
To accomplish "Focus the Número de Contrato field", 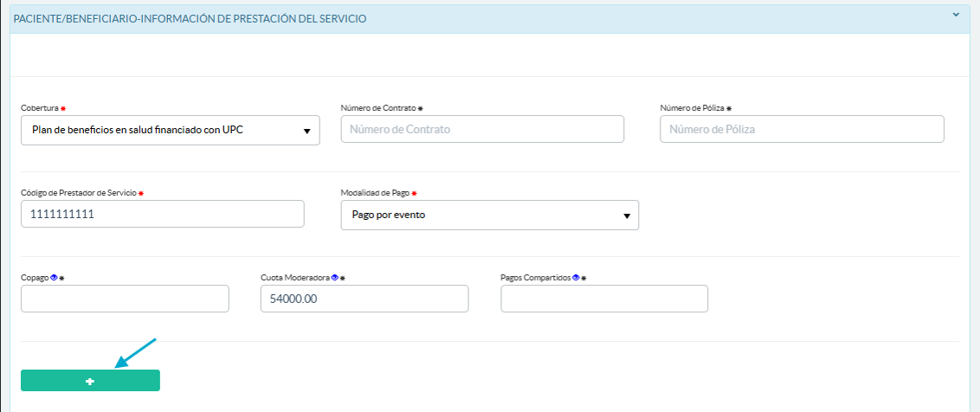I will click(482, 130).
